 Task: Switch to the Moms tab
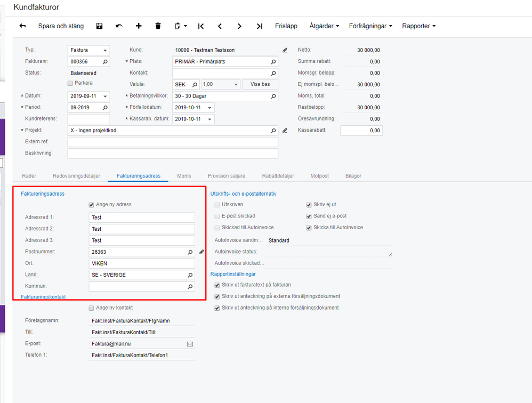pyautogui.click(x=184, y=176)
